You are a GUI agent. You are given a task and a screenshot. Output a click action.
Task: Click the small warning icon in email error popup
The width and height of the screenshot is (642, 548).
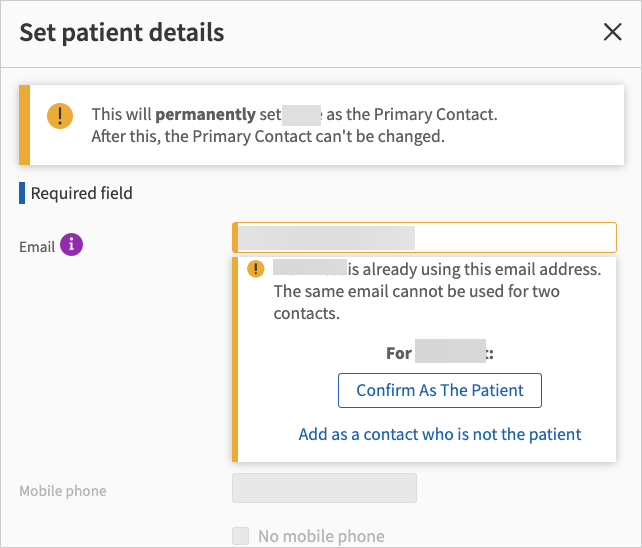pos(256,269)
